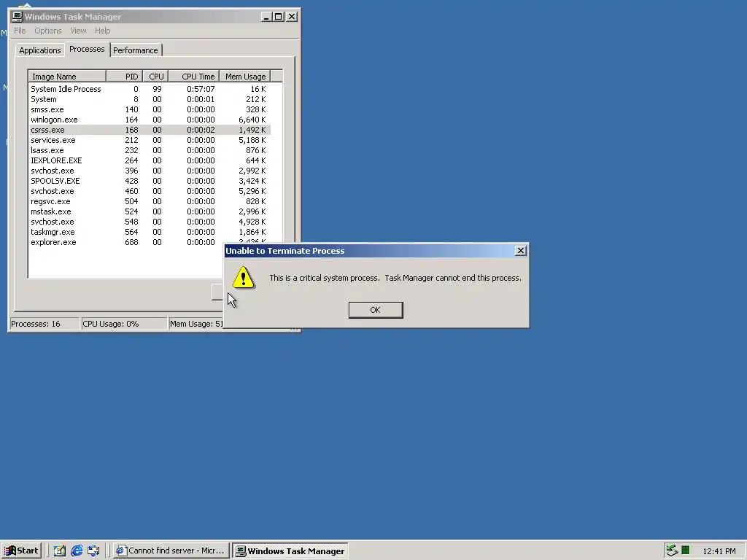The width and height of the screenshot is (747, 560).
Task: Select the csrss.exe process
Action: point(149,130)
